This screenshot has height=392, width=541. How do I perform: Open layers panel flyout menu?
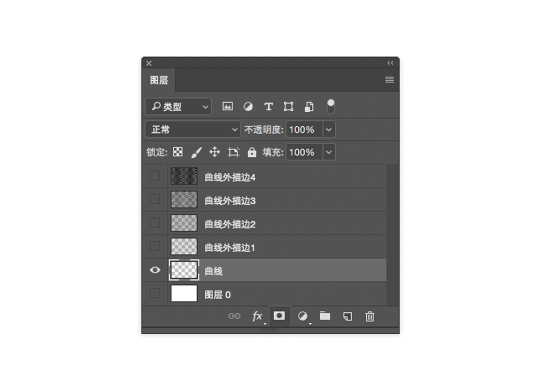[389, 80]
